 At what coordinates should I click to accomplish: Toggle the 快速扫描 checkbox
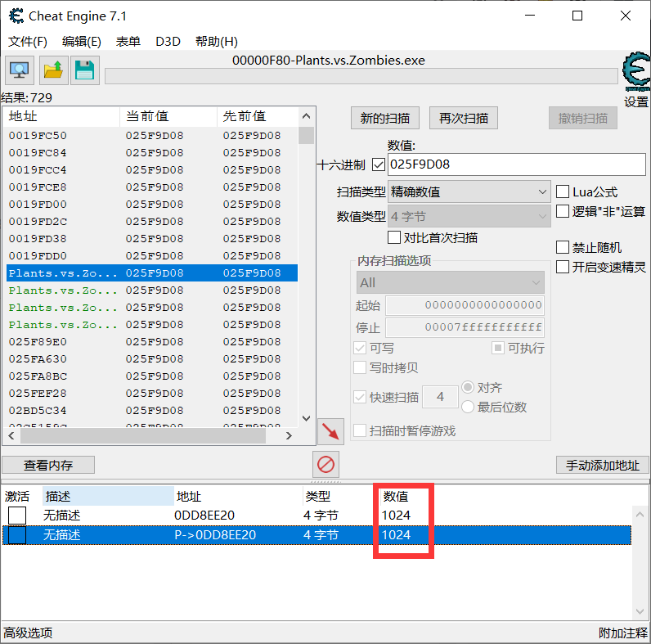(x=360, y=397)
